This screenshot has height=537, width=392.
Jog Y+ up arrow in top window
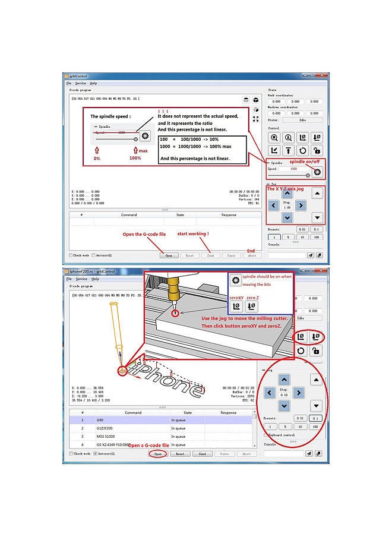pyautogui.click(x=287, y=194)
